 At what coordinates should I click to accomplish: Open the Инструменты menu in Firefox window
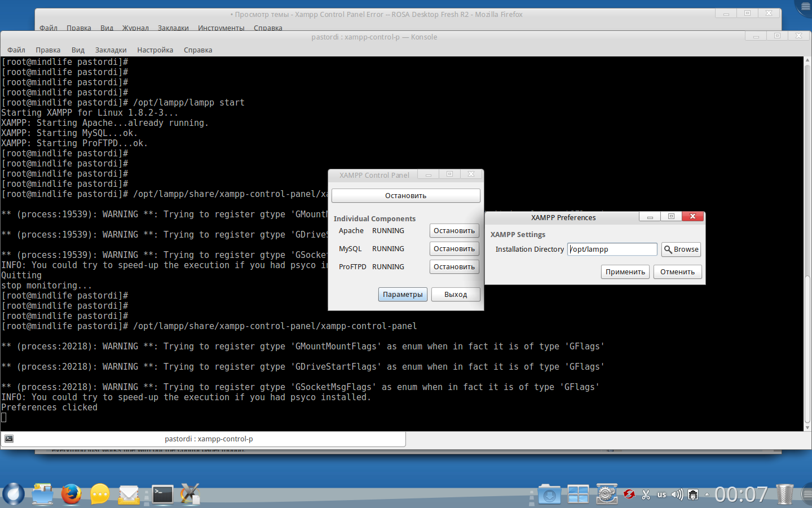[221, 28]
